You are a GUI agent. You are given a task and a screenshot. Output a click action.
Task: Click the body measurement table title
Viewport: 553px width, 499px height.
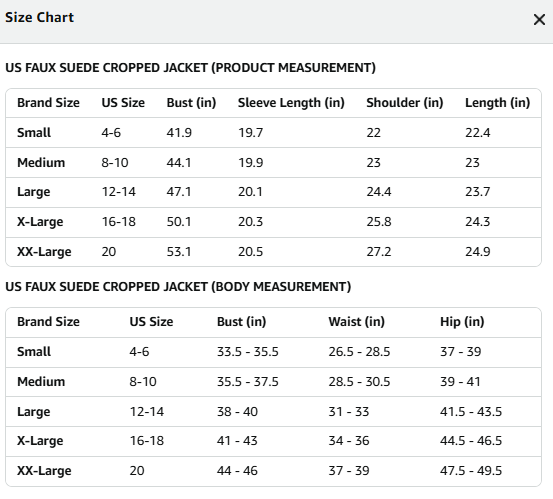[x=178, y=287]
